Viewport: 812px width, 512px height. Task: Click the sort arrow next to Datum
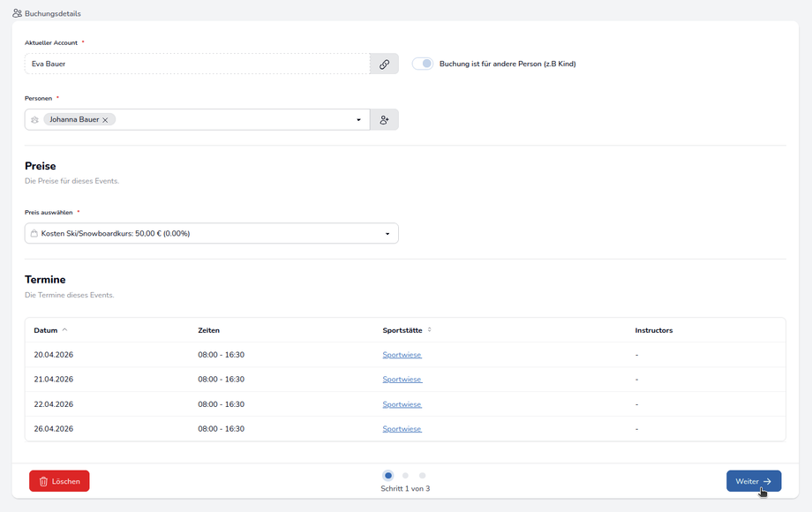64,330
